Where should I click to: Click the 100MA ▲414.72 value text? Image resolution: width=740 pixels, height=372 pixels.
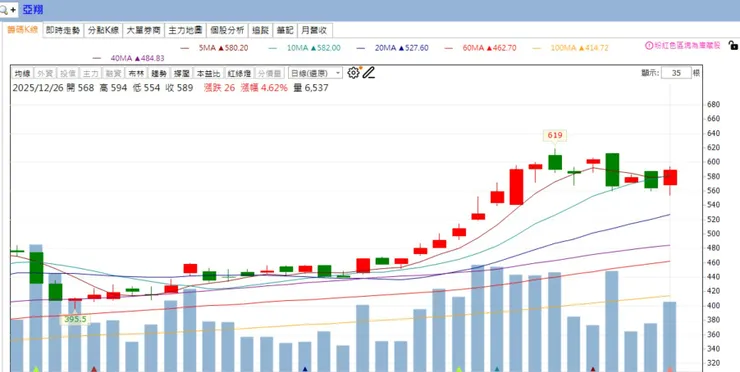[580, 48]
